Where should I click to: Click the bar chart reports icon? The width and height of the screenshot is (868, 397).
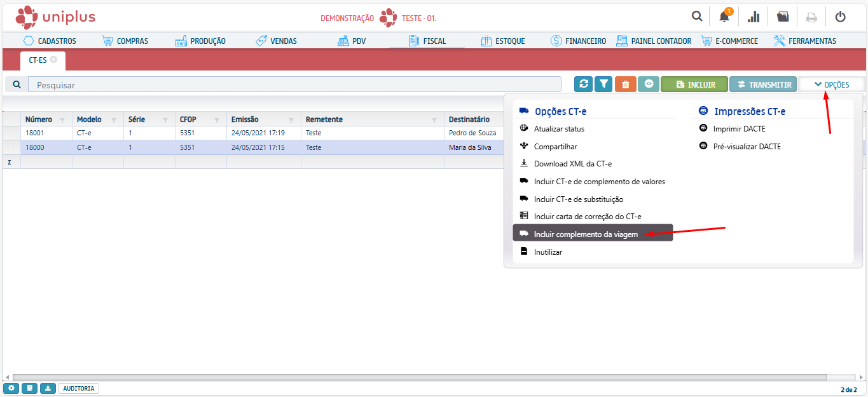[754, 17]
